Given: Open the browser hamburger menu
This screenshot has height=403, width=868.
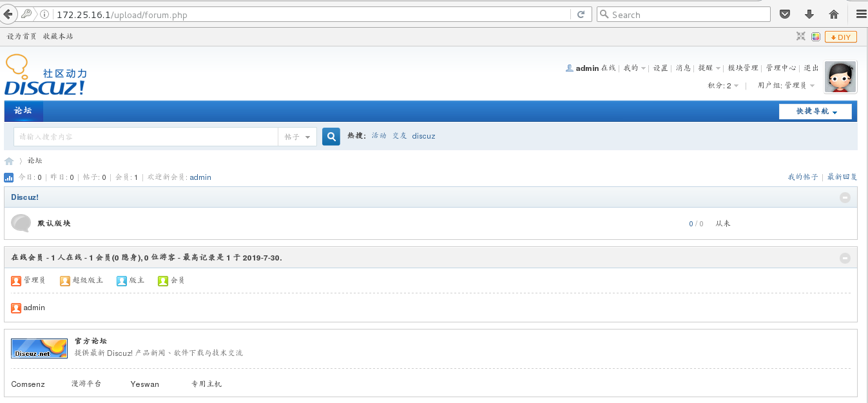Looking at the screenshot, I should (860, 14).
